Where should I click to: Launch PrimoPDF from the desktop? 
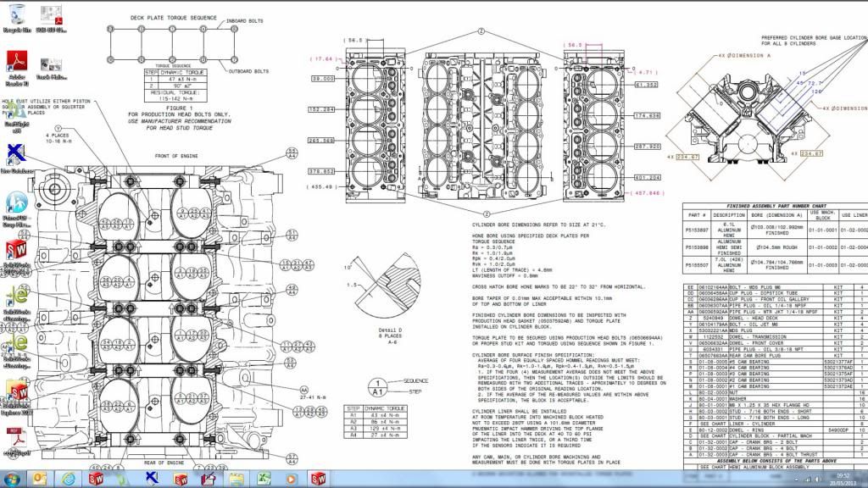pyautogui.click(x=17, y=203)
